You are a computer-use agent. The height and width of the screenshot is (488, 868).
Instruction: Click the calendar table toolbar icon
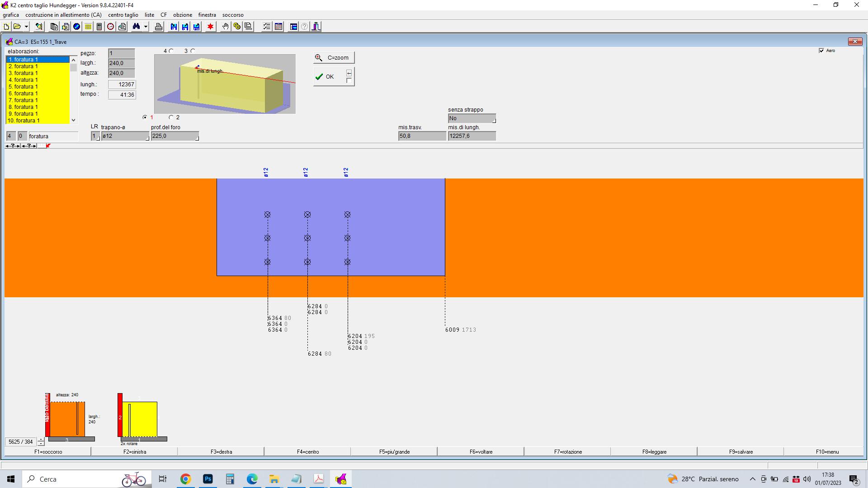278,27
